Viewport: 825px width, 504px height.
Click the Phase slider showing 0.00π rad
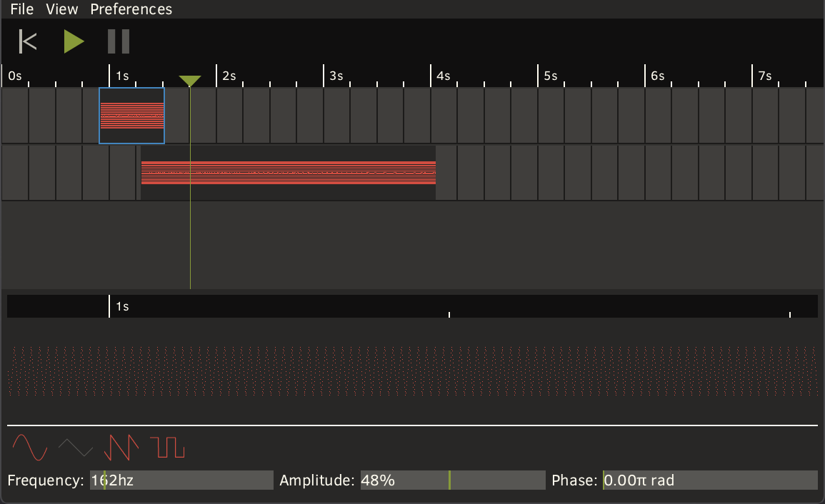tap(710, 480)
